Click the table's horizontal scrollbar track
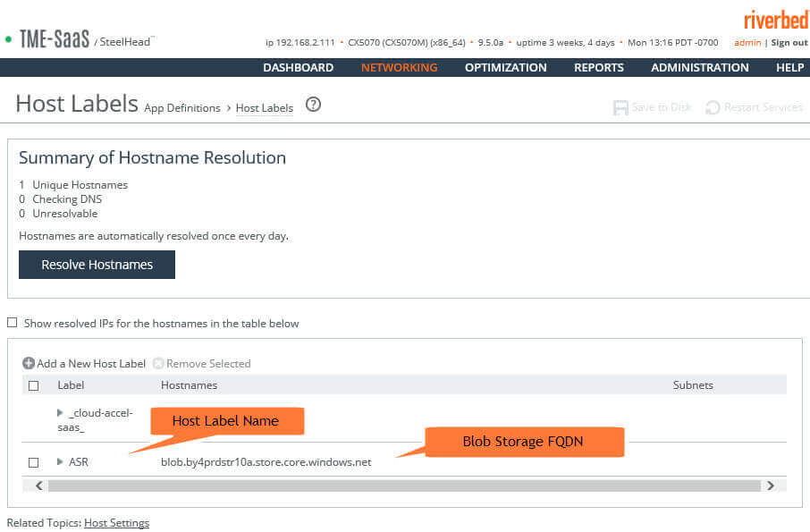Screen dimensions: 810x532 (x=404, y=486)
